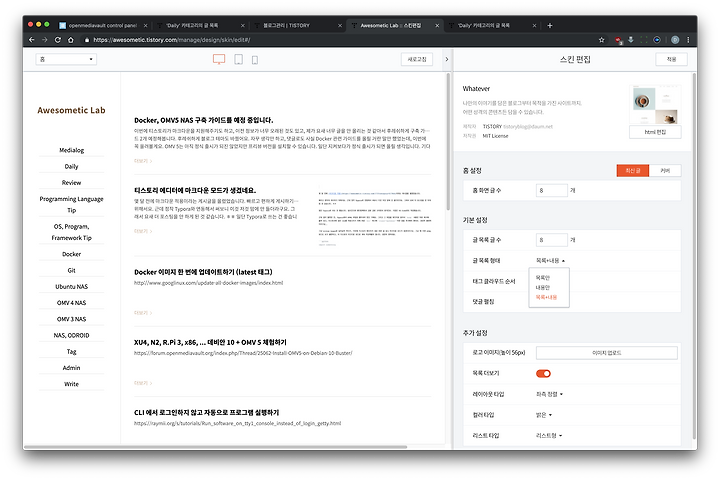Open the Review sidebar category
Viewport: 720px width, 480px height.
point(72,183)
